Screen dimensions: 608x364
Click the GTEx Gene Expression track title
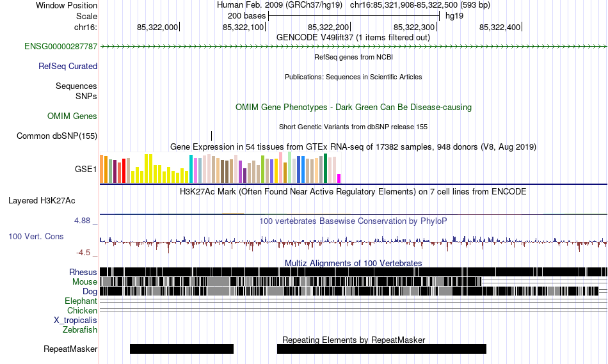[x=353, y=147]
